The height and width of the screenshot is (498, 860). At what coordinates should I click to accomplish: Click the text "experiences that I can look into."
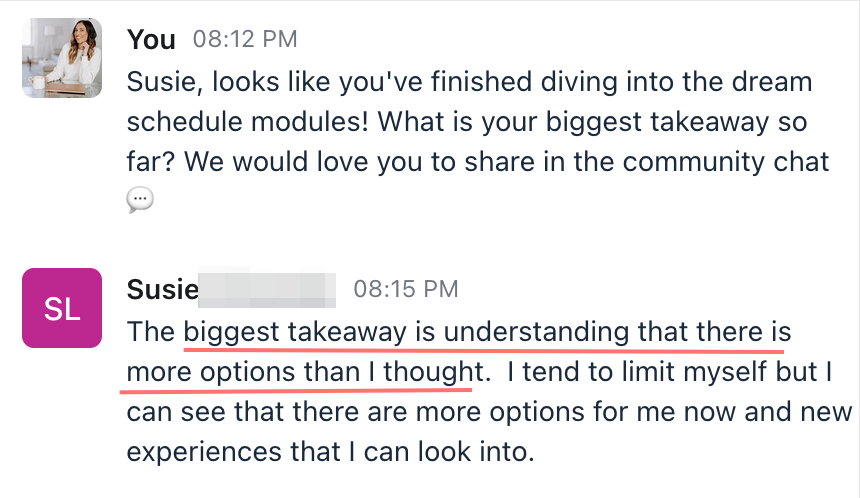[x=331, y=451]
